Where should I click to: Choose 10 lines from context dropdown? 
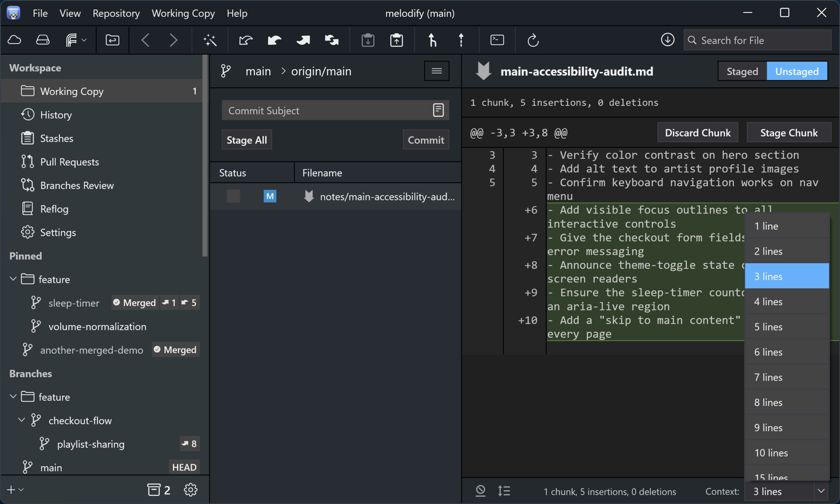[787, 453]
